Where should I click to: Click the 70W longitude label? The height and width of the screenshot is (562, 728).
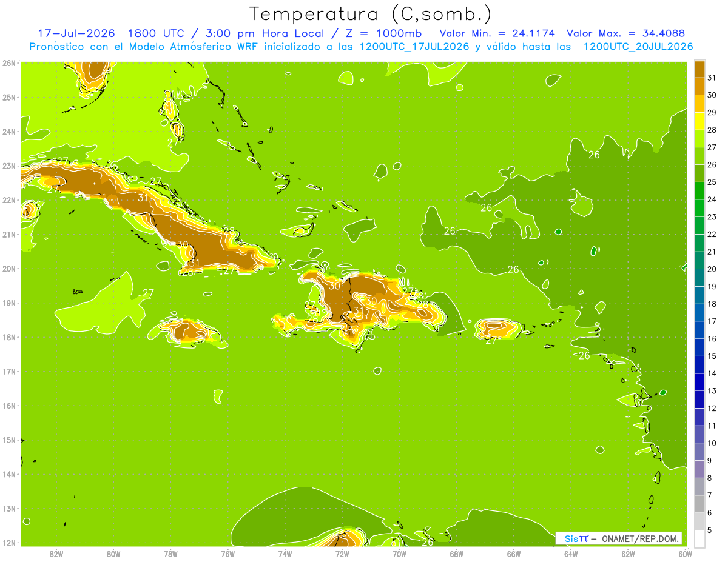pyautogui.click(x=399, y=554)
